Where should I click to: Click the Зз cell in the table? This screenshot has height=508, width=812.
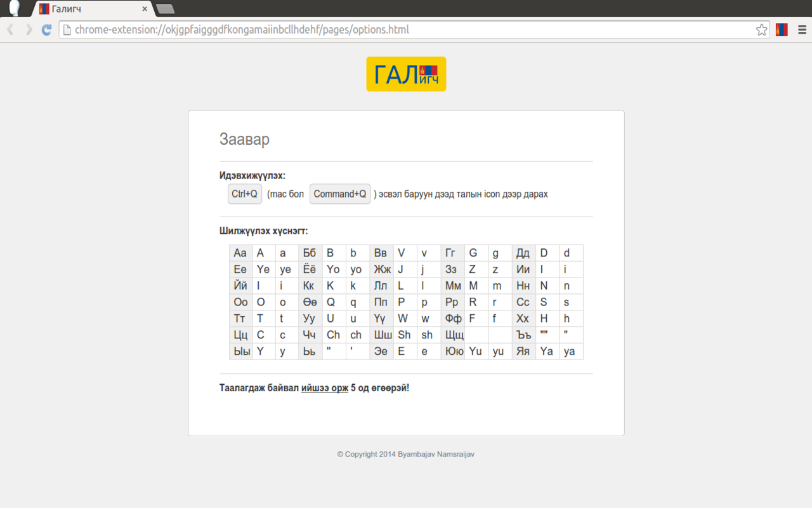tap(452, 269)
